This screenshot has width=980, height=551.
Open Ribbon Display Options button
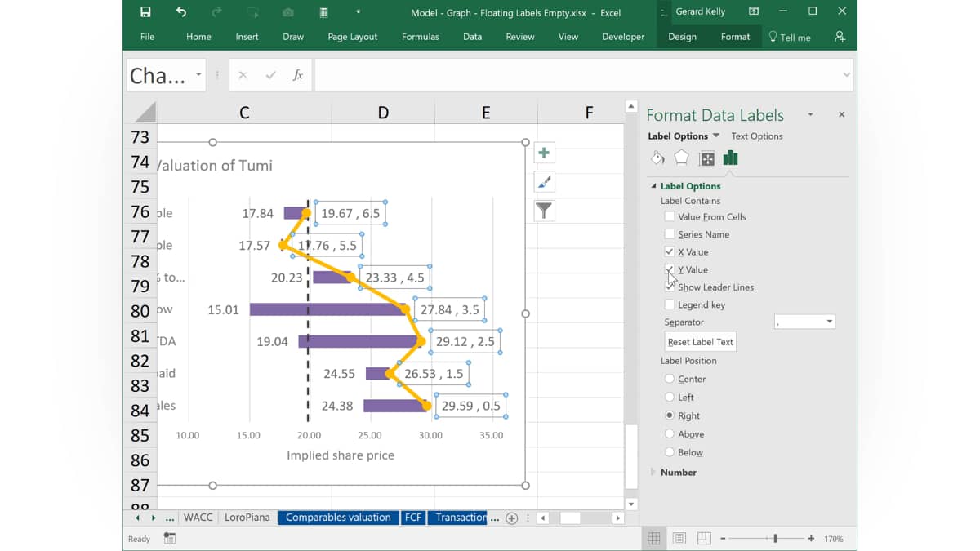coord(754,11)
